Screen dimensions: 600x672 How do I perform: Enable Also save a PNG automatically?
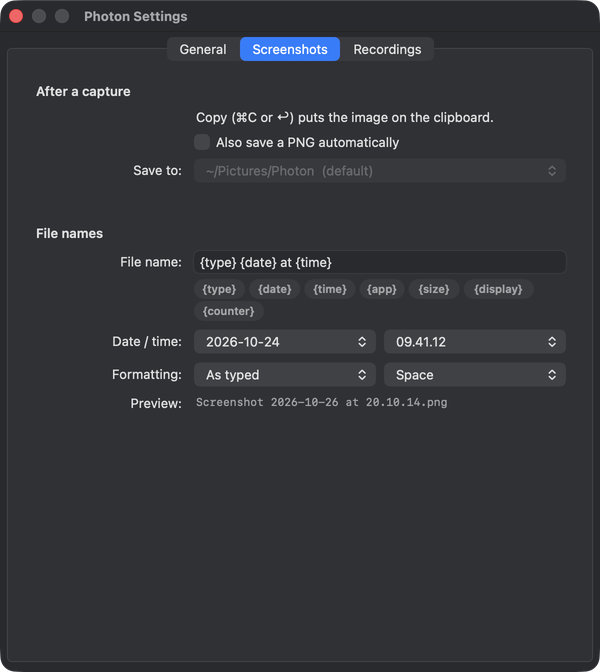202,142
